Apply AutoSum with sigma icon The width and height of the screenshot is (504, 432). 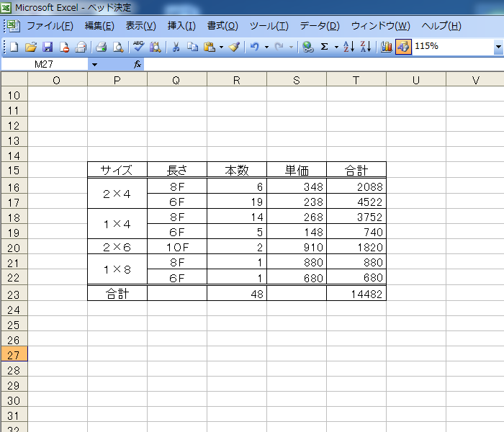(x=324, y=47)
